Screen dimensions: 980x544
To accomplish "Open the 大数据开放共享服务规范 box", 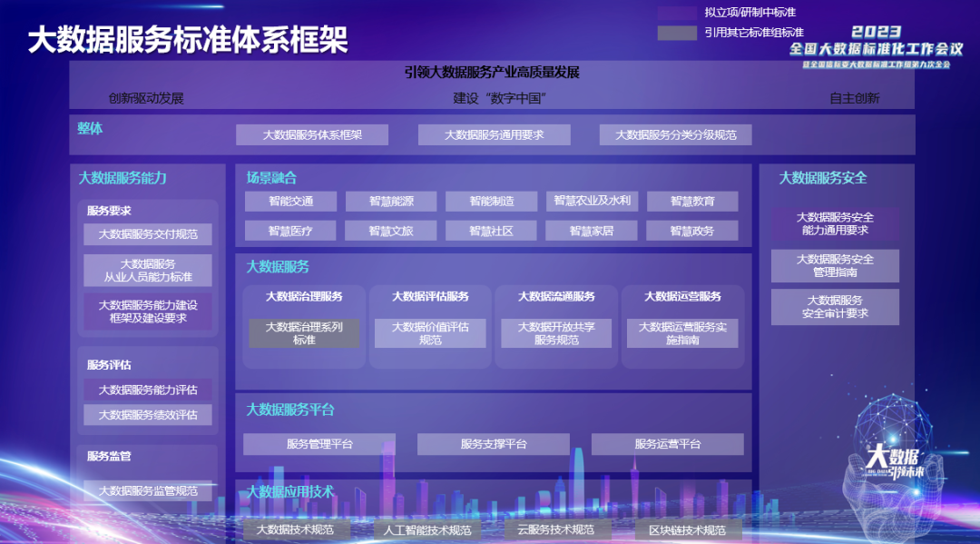I will (556, 333).
